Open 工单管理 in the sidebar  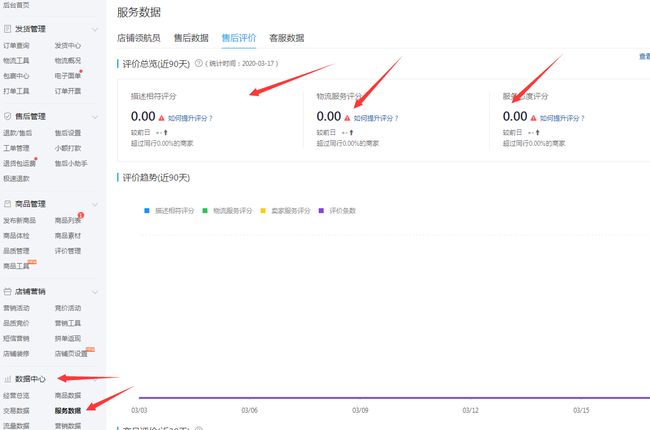click(16, 148)
